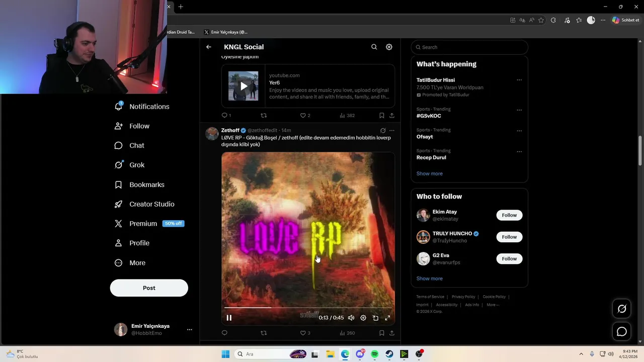
Task: Open floating Grok button
Action: (622, 309)
